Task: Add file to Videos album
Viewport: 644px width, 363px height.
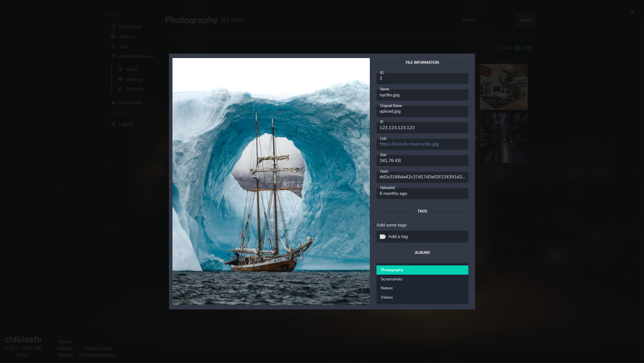Action: coord(422,297)
